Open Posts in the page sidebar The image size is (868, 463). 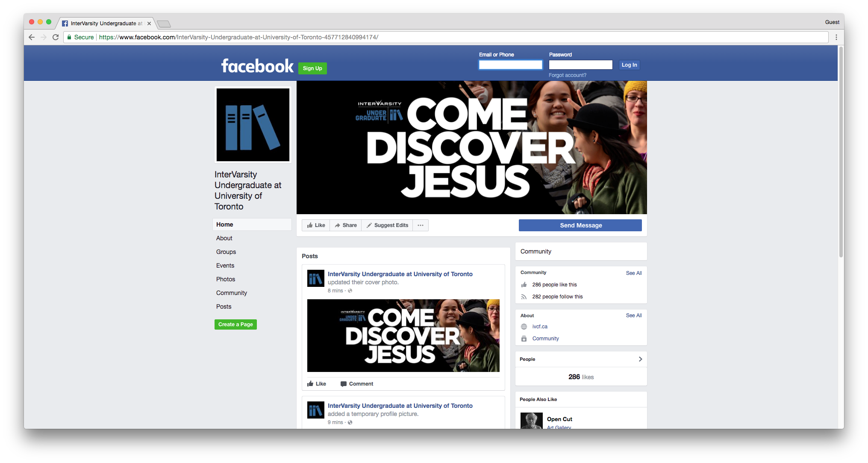[224, 307]
